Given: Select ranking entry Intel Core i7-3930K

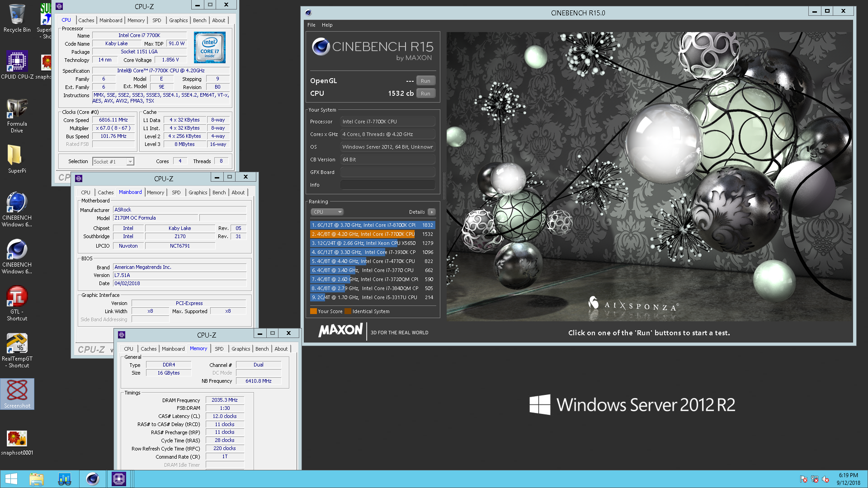Looking at the screenshot, I should 372,252.
